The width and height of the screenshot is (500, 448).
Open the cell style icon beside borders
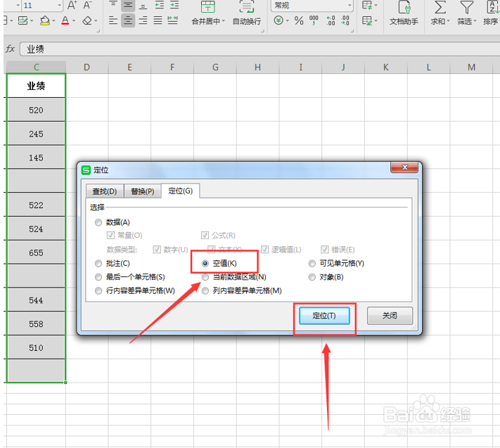point(23,20)
